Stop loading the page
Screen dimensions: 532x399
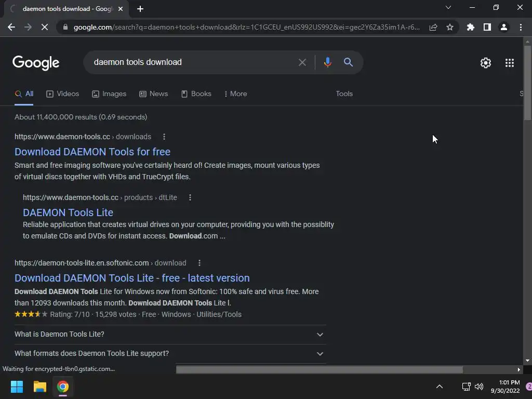45,27
